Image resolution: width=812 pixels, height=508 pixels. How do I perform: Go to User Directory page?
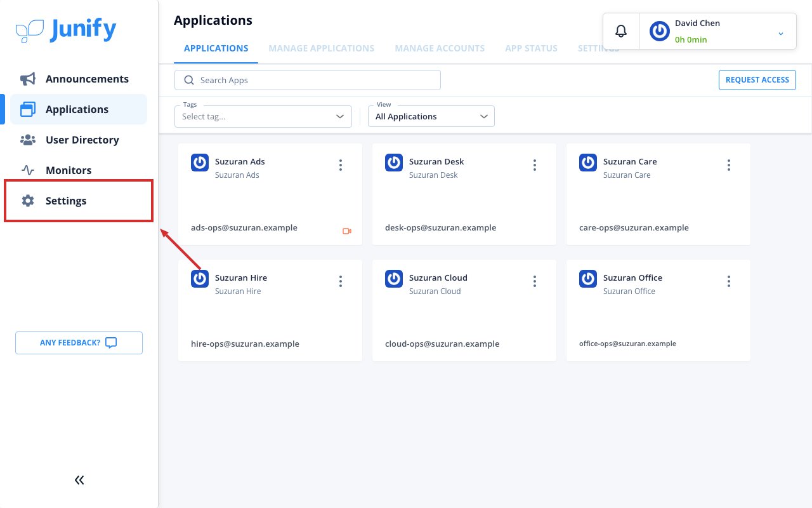click(x=79, y=140)
